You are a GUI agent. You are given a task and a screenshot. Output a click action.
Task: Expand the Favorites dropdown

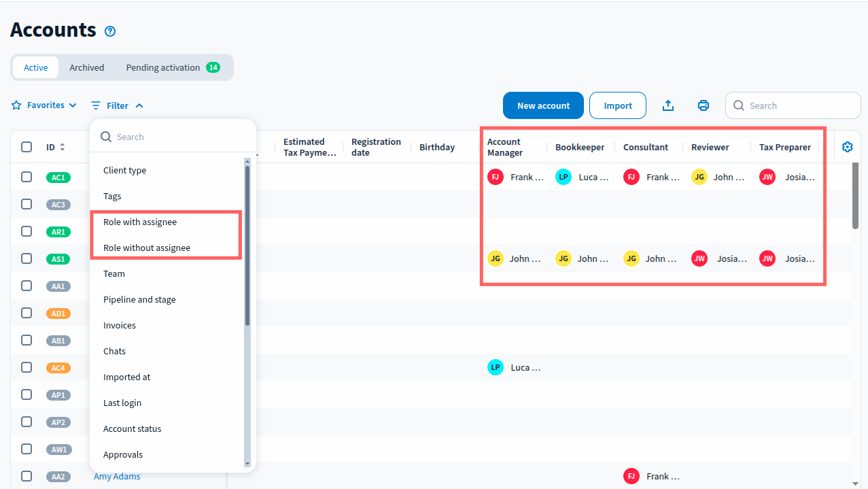pyautogui.click(x=45, y=105)
